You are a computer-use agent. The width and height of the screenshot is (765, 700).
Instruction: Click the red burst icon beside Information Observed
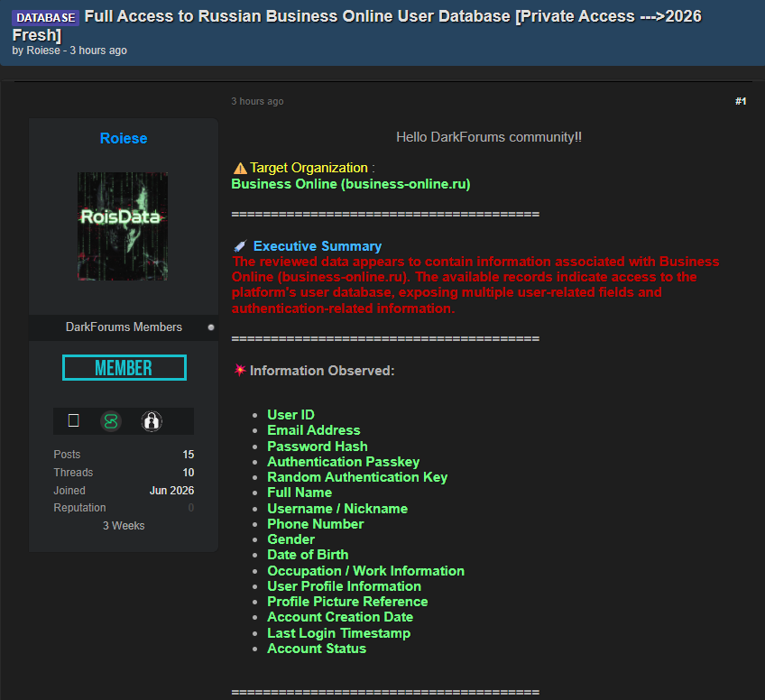tap(240, 370)
